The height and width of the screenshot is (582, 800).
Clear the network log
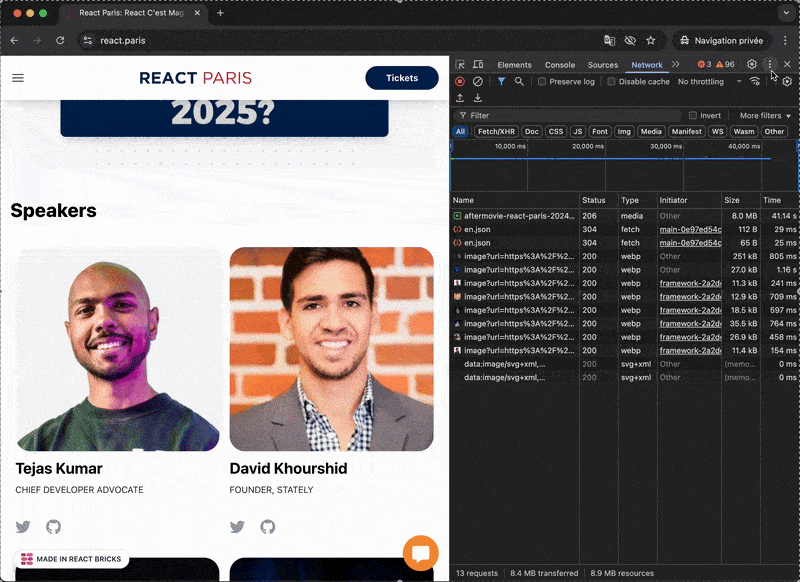pyautogui.click(x=478, y=82)
